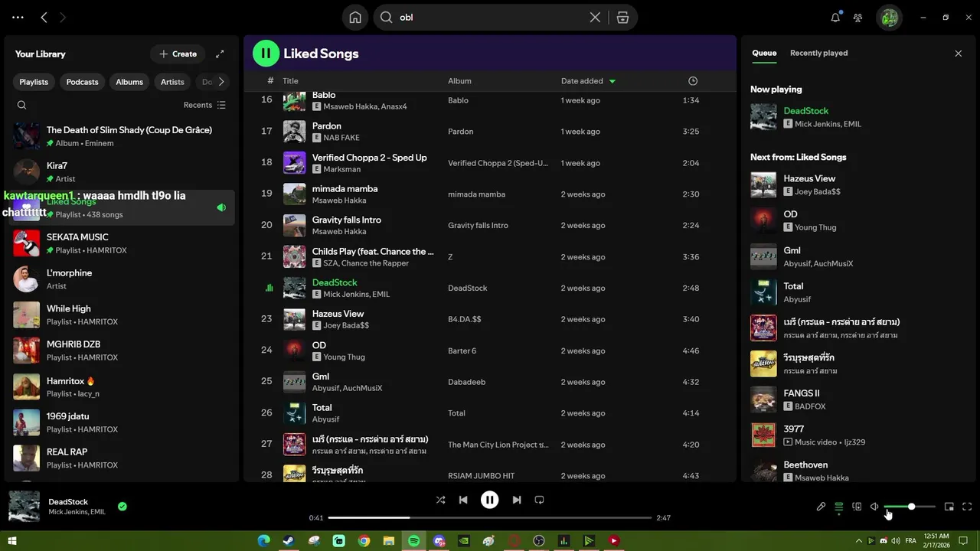Open the Browse icon beside search
This screenshot has width=980, height=551.
[x=622, y=18]
